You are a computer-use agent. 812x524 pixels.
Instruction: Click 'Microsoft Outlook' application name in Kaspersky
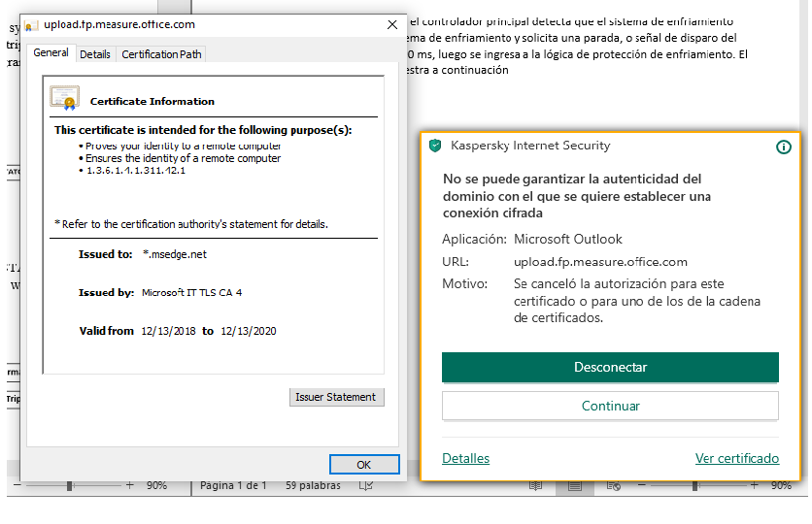[567, 239]
